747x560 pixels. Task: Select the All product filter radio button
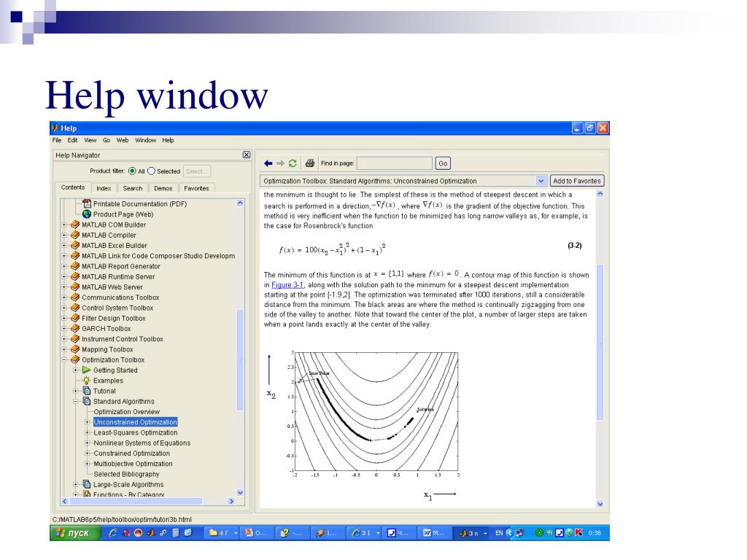tap(132, 171)
